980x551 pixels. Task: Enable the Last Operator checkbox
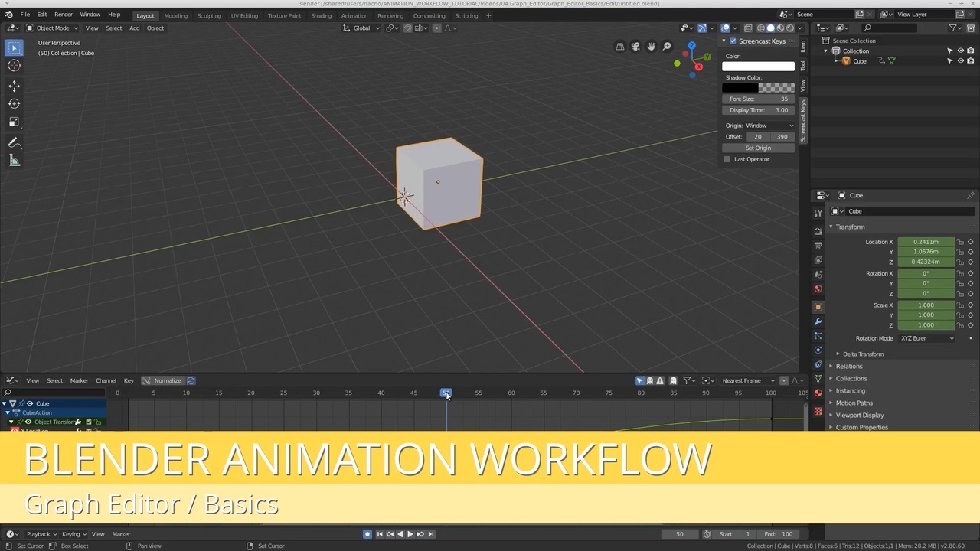(x=727, y=159)
